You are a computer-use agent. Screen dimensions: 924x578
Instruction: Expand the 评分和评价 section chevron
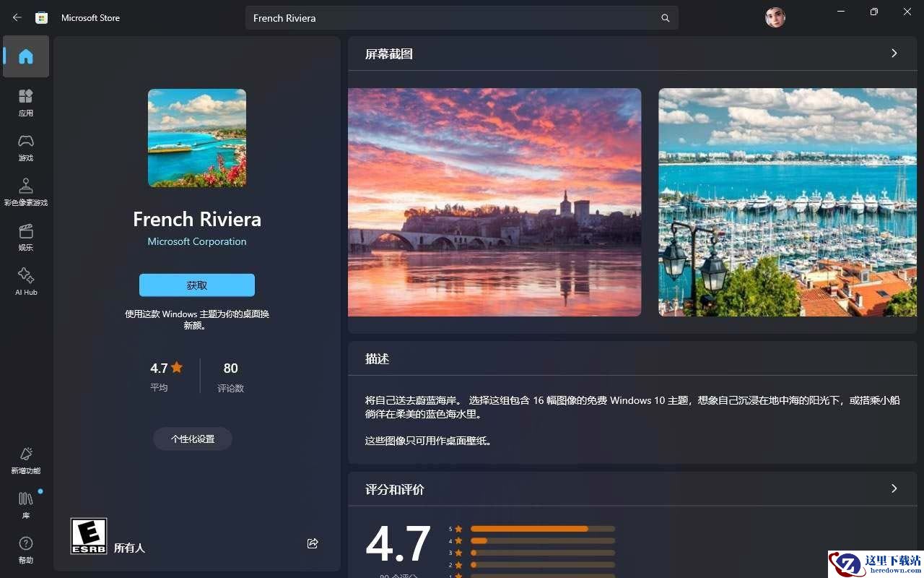894,489
